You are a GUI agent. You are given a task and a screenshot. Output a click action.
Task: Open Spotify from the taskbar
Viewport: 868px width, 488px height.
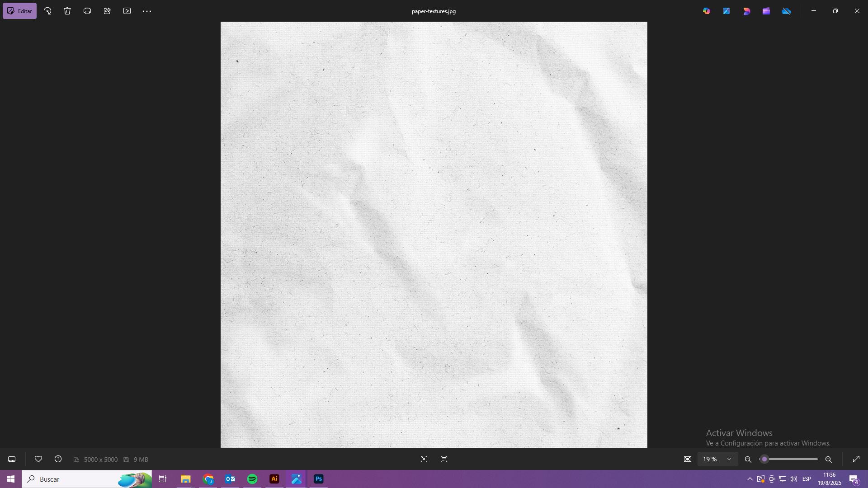[252, 479]
